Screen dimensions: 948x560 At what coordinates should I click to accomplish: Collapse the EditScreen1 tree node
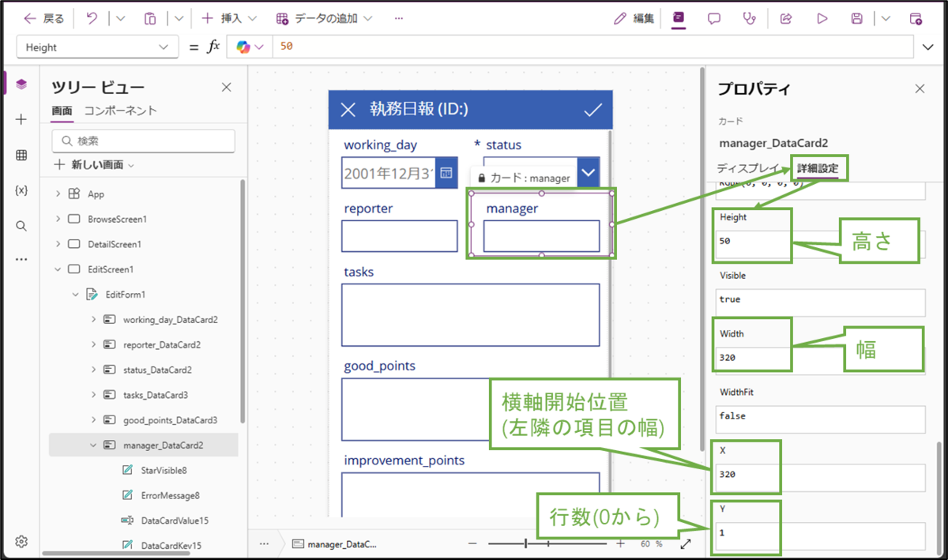(x=58, y=269)
